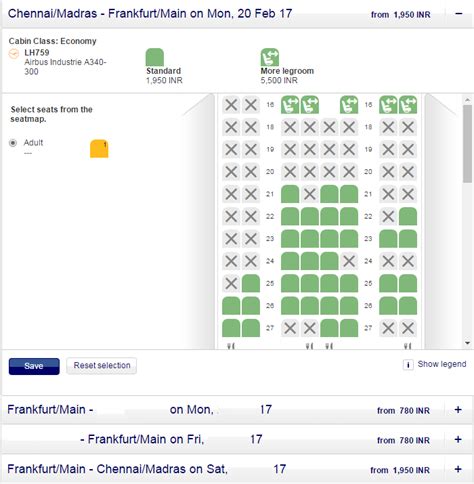Select the rightmost more-legroom seat in row 16
The height and width of the screenshot is (484, 474).
(408, 105)
